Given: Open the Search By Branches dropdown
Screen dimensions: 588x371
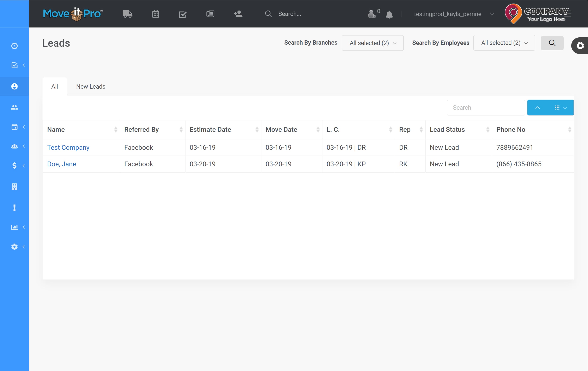Looking at the screenshot, I should pyautogui.click(x=373, y=43).
